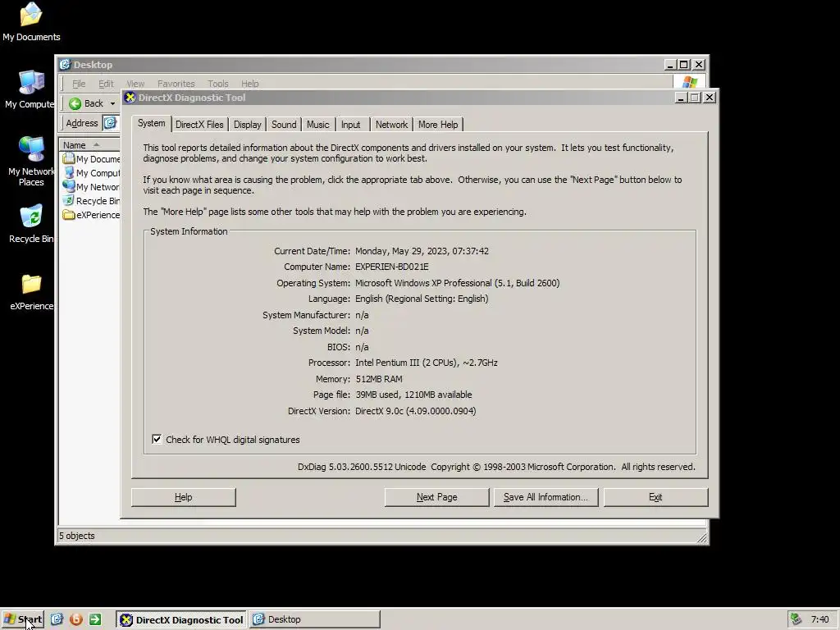840x630 pixels.
Task: Click the Next Page button
Action: [436, 497]
